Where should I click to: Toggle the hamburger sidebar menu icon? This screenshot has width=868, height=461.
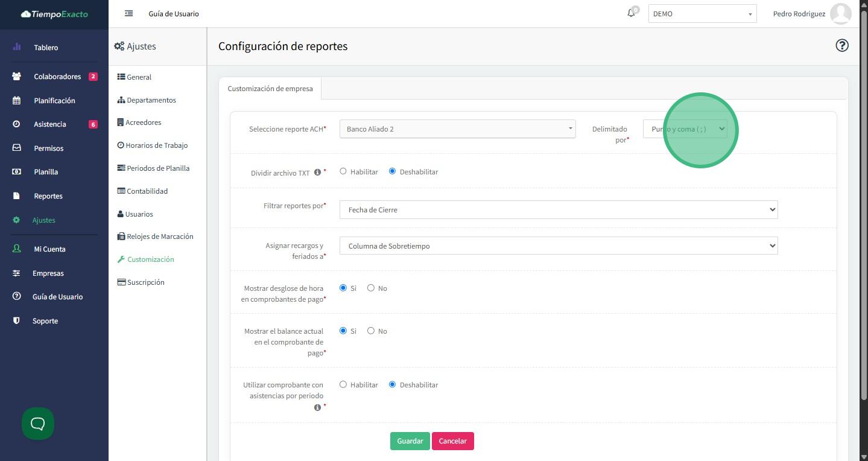[128, 13]
